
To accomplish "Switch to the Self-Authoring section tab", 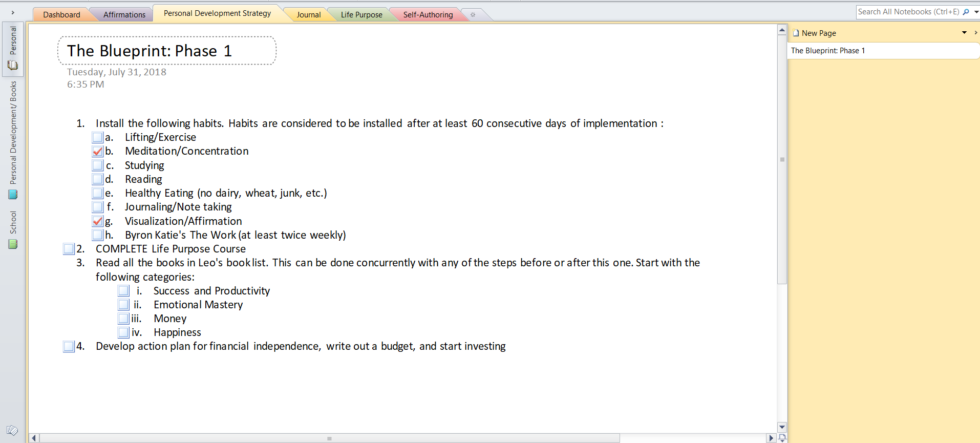I will pos(428,15).
